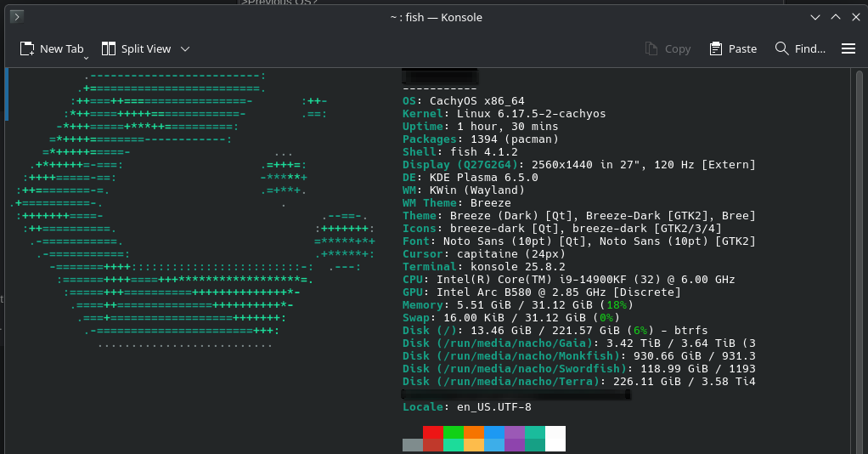Click the shell value 'fish 4.1.2'
This screenshot has width=868, height=454.
click(484, 152)
